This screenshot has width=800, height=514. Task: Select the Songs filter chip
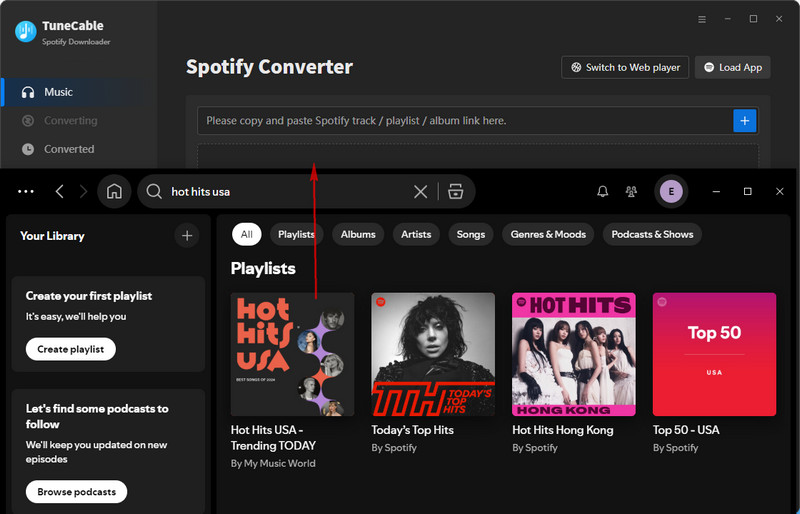click(470, 234)
